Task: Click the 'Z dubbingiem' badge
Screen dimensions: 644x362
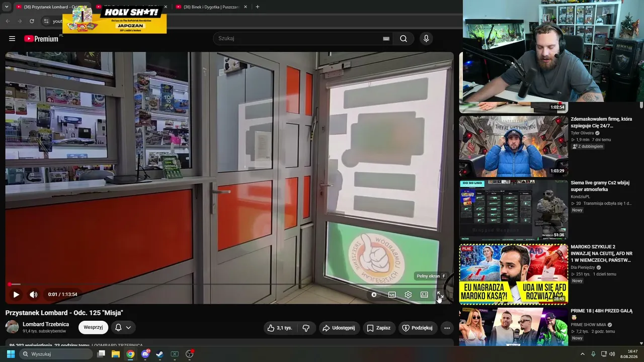Action: (x=588, y=146)
